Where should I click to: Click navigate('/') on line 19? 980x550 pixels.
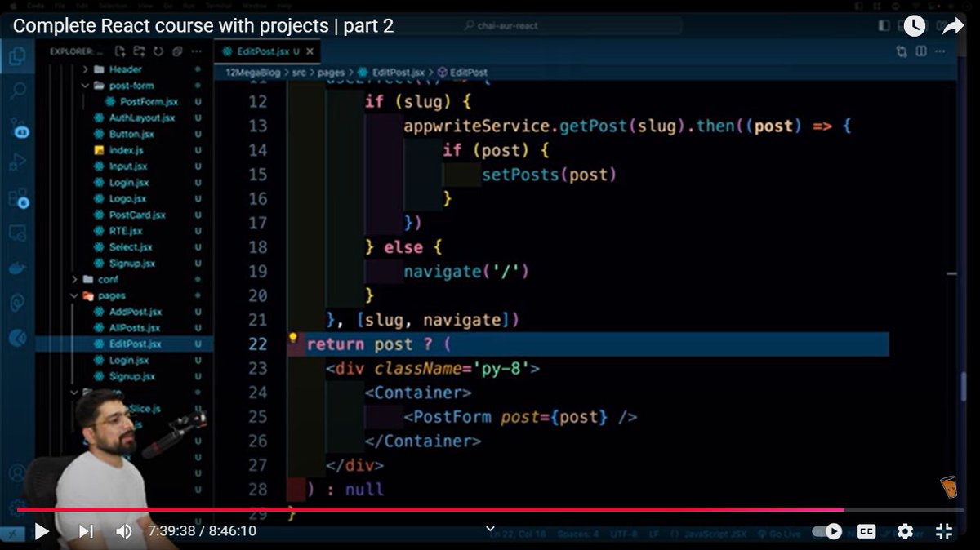click(466, 272)
